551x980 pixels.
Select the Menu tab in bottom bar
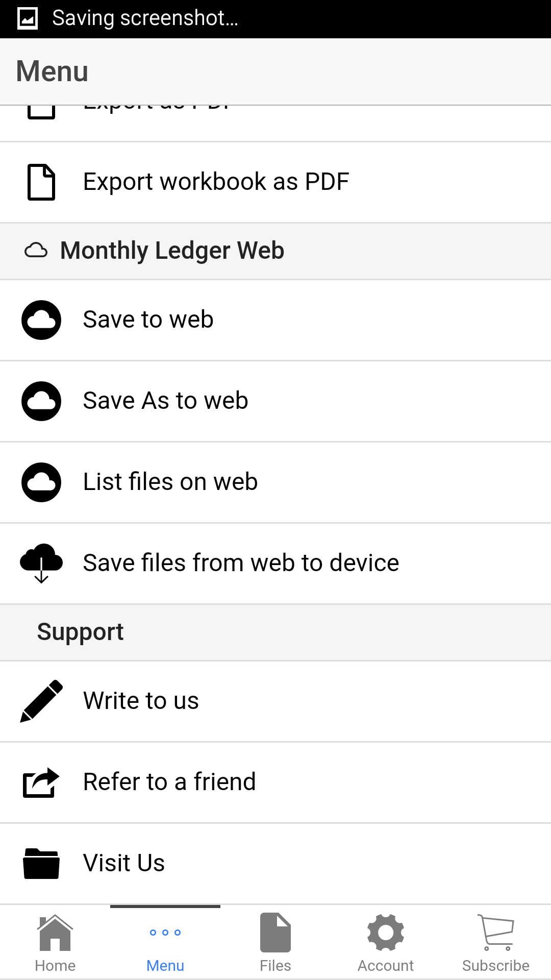pyautogui.click(x=165, y=943)
